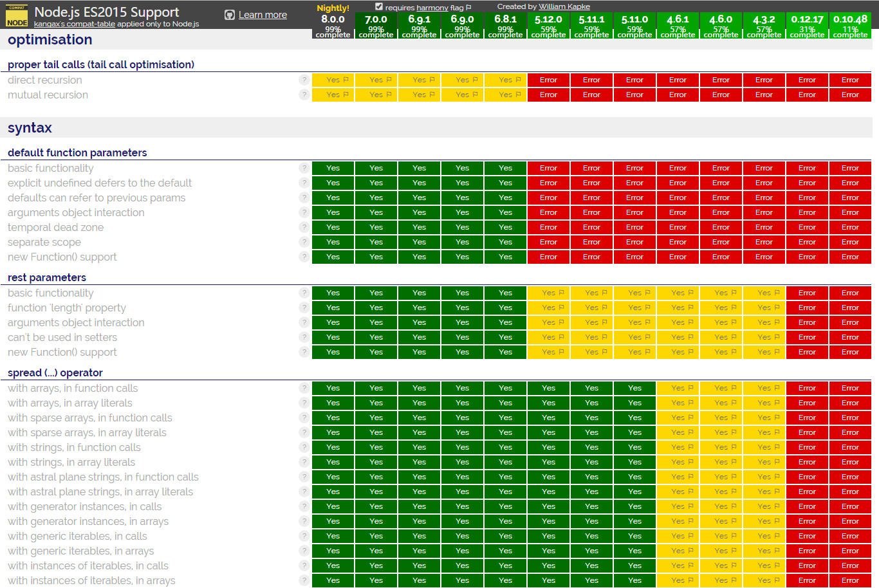The height and width of the screenshot is (588, 879).
Task: Select the 0.10.48 version column header
Action: 850,25
